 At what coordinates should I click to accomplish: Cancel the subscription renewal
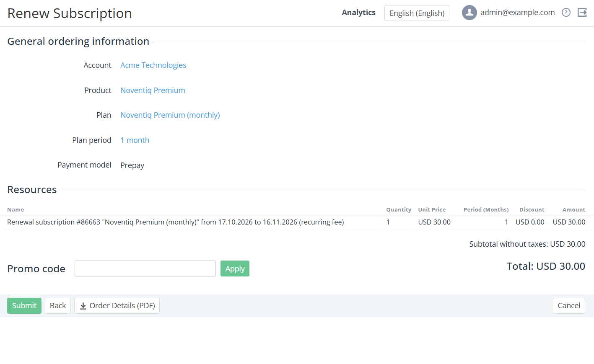569,306
